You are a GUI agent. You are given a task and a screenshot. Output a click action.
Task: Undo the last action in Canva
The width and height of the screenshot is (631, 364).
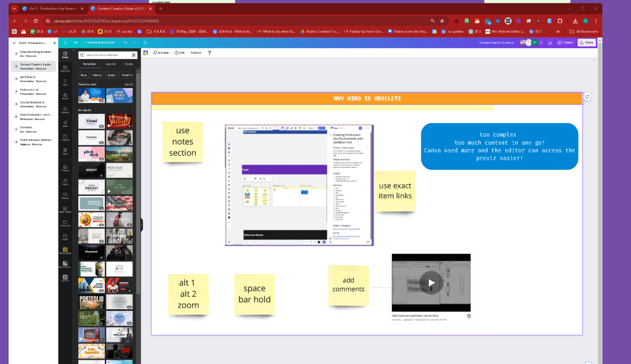coord(125,42)
